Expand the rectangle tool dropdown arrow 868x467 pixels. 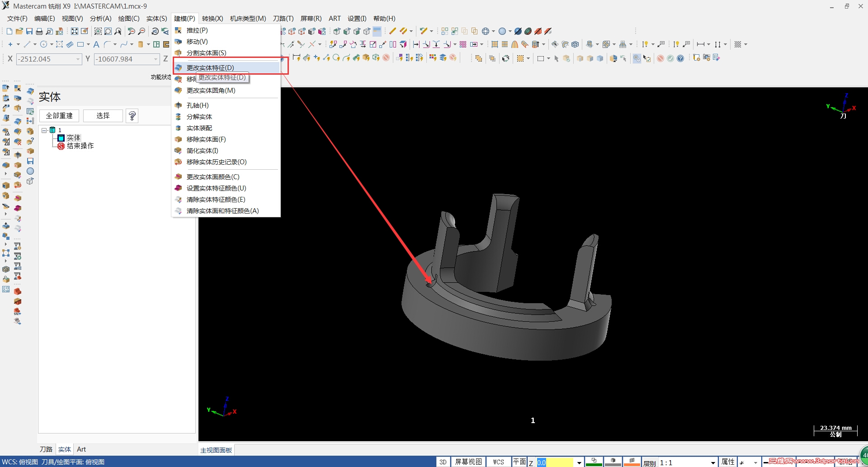coord(88,44)
